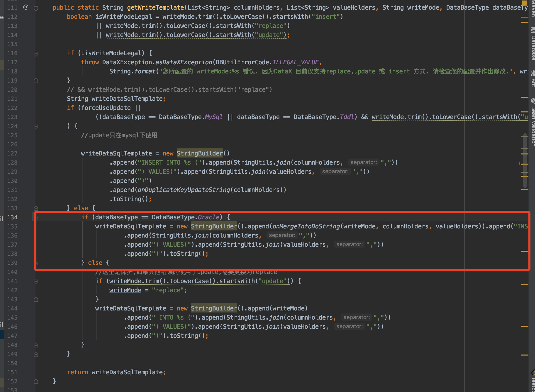The height and width of the screenshot is (392, 535).
Task: Click the commented code on line 120
Action: tap(169, 90)
